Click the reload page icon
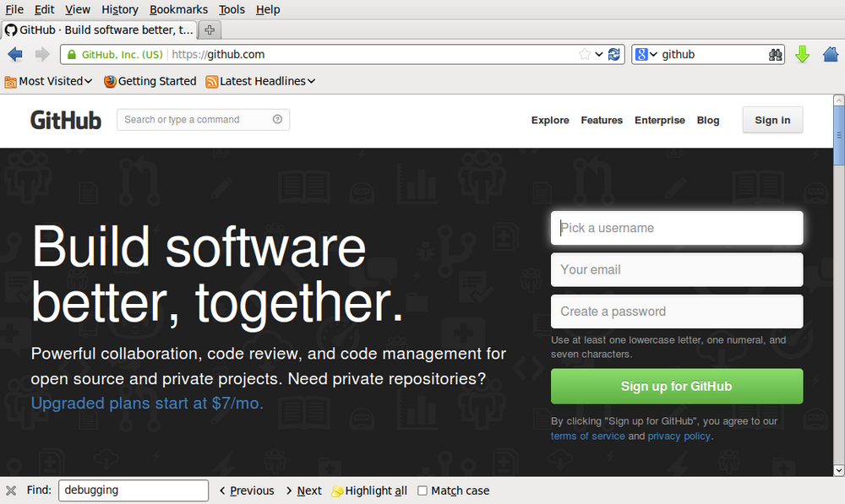845x504 pixels. click(x=614, y=55)
